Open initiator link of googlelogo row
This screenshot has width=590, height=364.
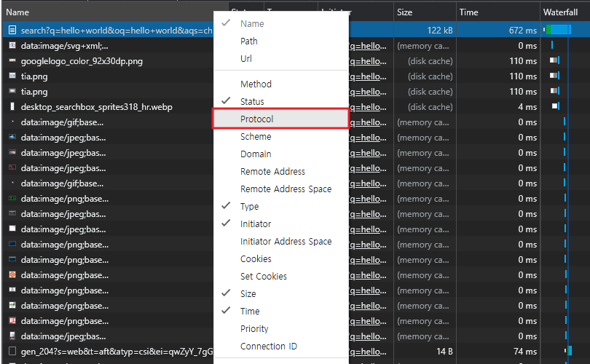click(368, 61)
